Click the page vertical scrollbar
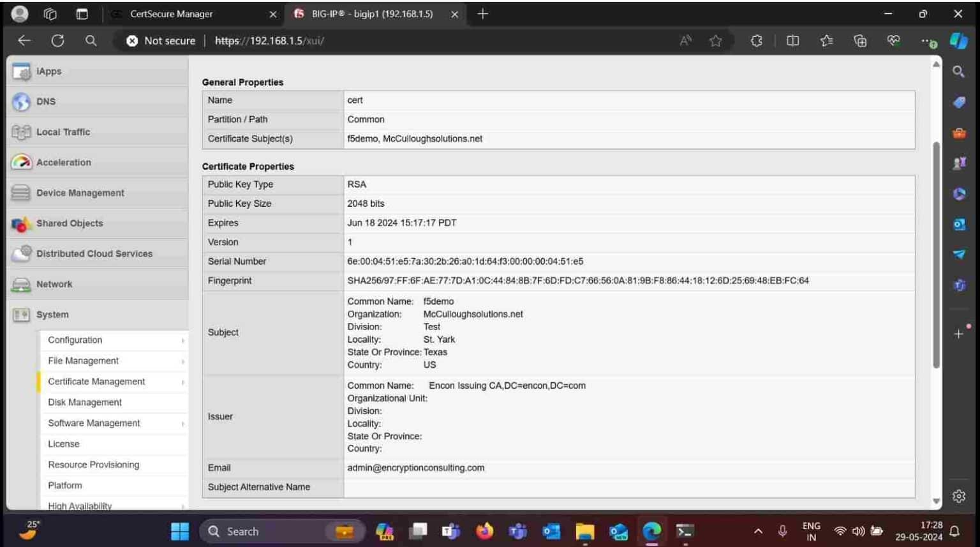The height and width of the screenshot is (547, 980). (936, 255)
